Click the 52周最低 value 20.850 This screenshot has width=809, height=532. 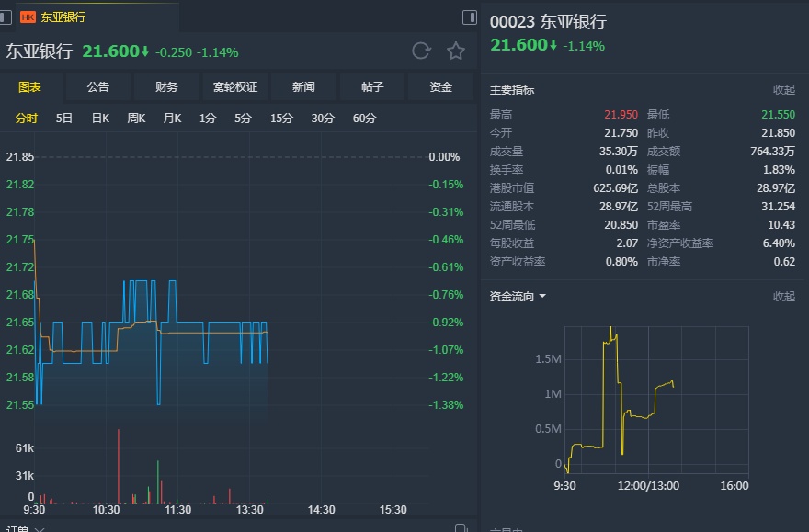pyautogui.click(x=621, y=225)
